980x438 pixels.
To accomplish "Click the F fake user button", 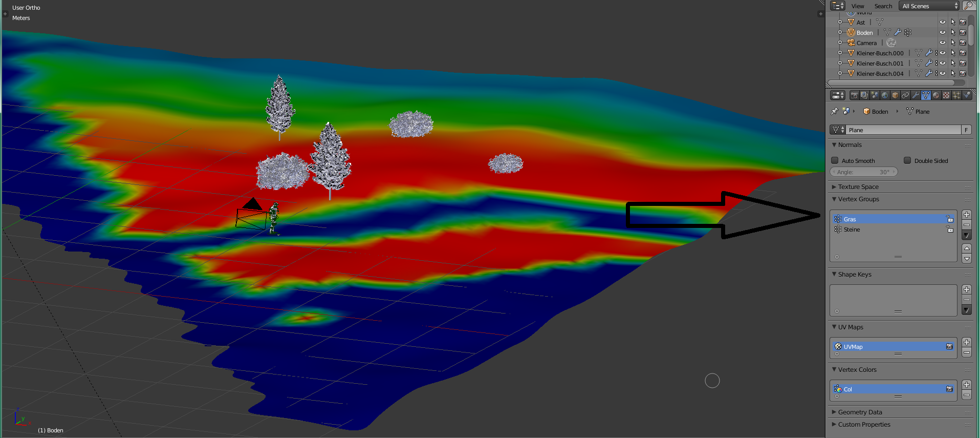I will point(966,130).
